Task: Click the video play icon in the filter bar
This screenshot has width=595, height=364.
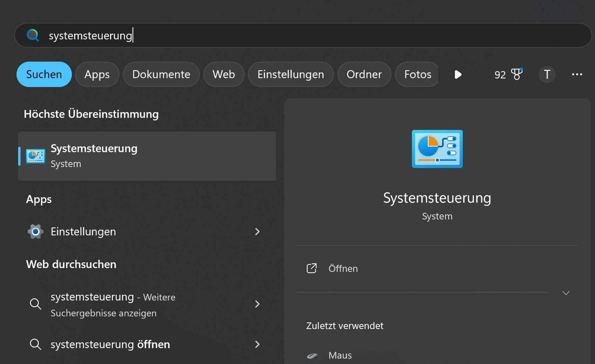Action: pyautogui.click(x=458, y=75)
